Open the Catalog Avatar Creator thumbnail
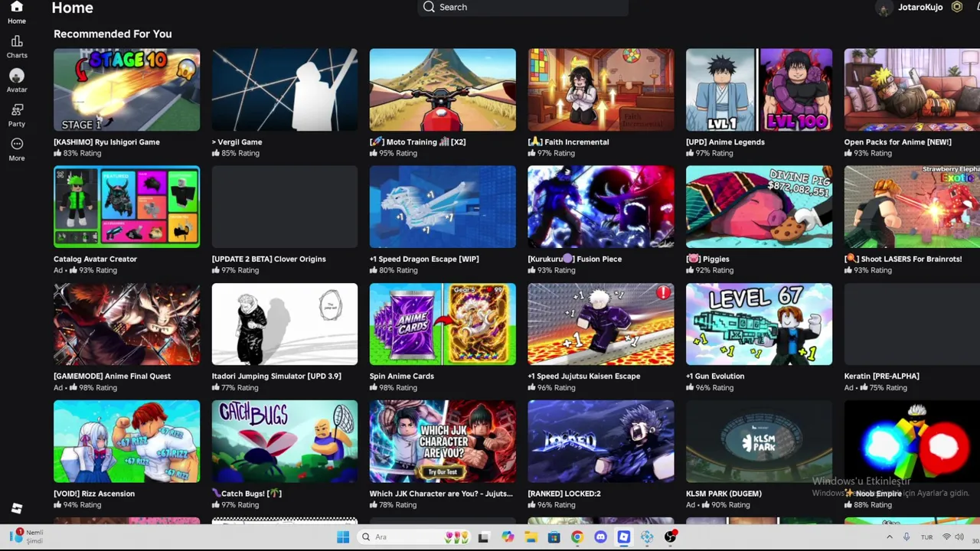The width and height of the screenshot is (980, 551). (x=126, y=207)
